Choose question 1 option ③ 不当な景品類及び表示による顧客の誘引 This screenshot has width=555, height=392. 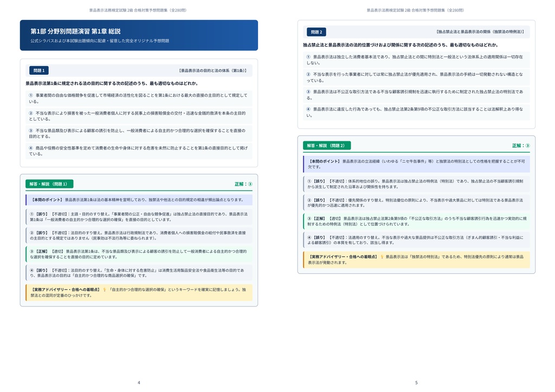pos(139,133)
